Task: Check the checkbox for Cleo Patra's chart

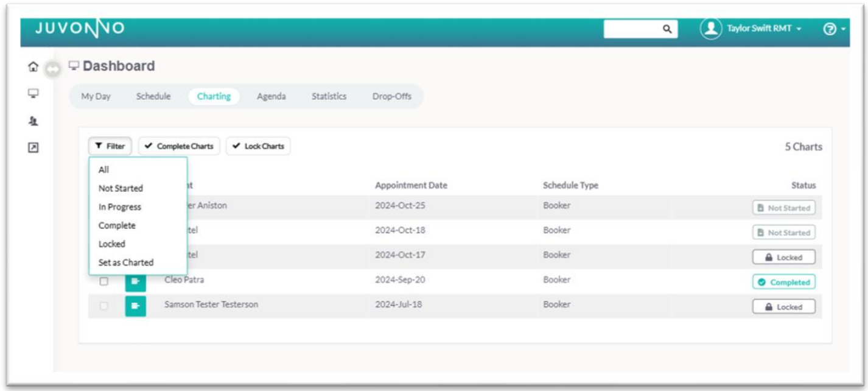Action: click(x=104, y=281)
